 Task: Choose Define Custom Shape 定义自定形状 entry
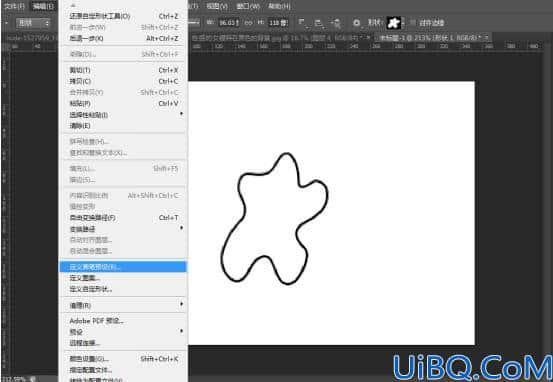[x=123, y=289]
